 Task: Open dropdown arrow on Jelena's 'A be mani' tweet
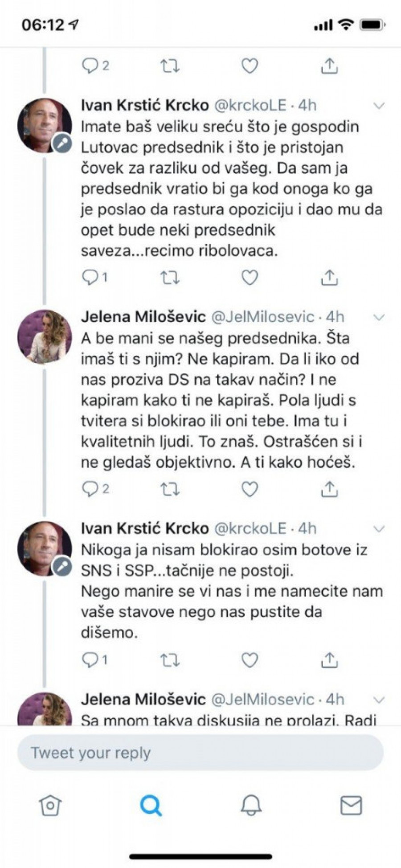378,317
